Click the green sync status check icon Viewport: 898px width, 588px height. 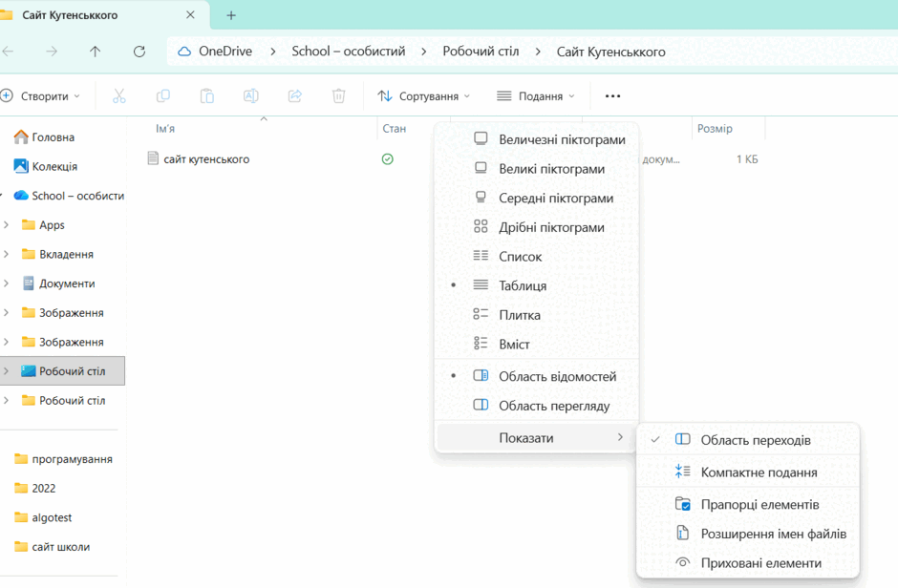(x=388, y=159)
